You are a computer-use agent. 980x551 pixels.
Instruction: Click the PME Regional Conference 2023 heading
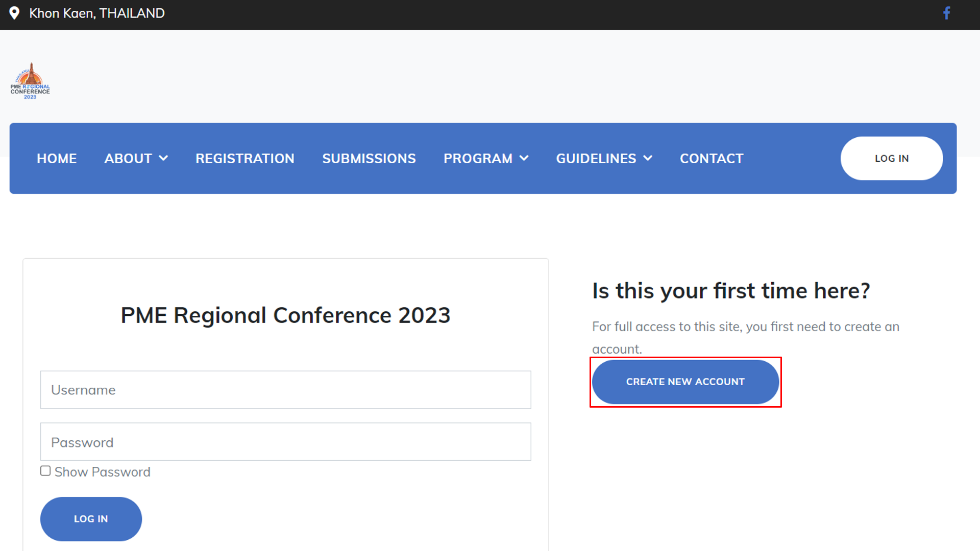(285, 315)
